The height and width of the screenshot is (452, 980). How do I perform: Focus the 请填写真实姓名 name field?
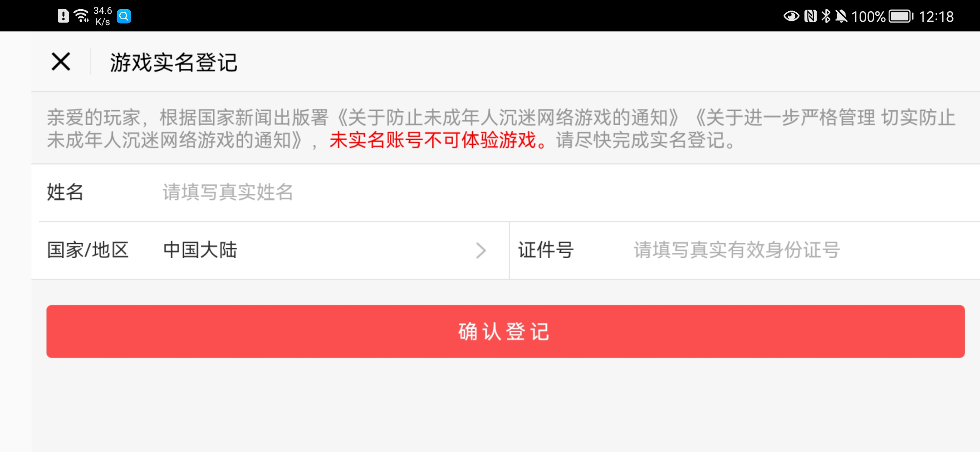point(570,193)
